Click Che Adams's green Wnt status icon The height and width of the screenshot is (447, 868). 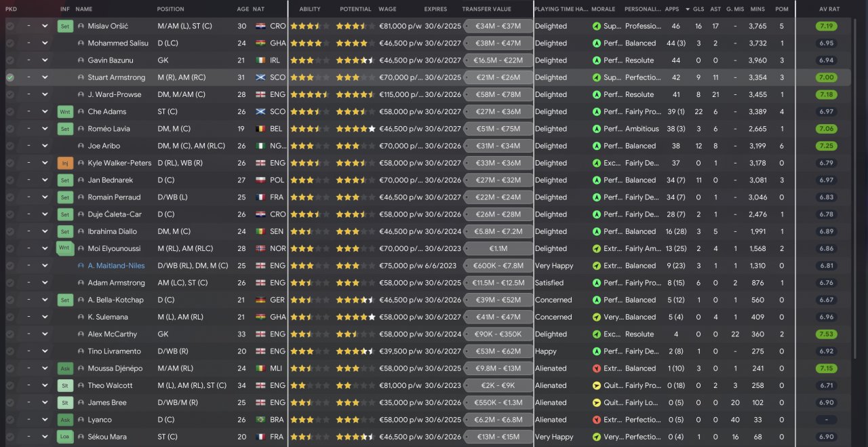(x=64, y=111)
